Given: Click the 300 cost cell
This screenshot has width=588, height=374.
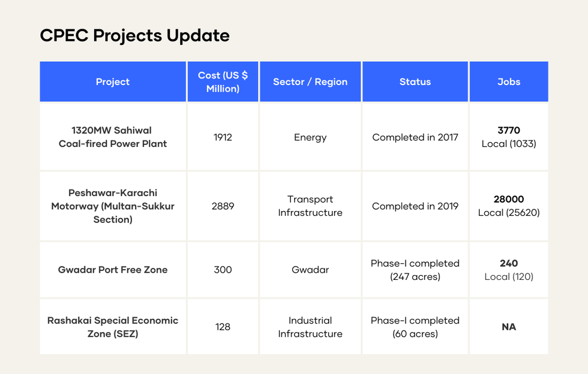Looking at the screenshot, I should [x=223, y=270].
